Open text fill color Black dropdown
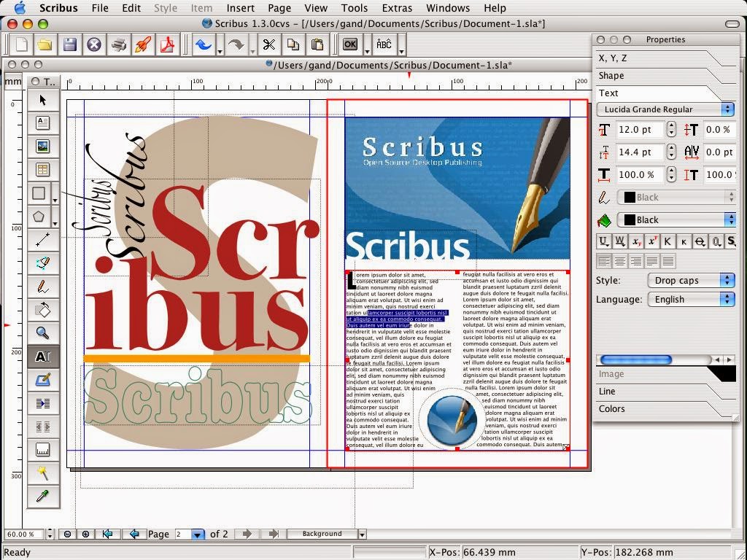The width and height of the screenshot is (747, 560). coord(676,219)
